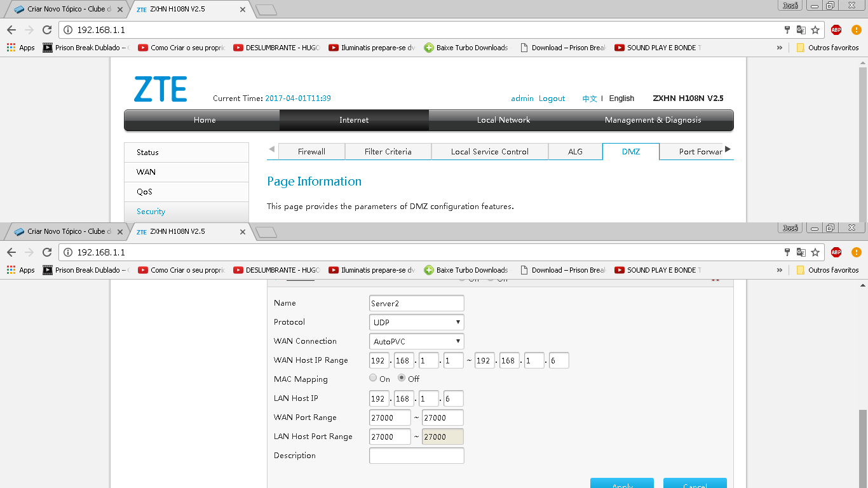
Task: Switch to the ALG tab
Action: click(575, 152)
